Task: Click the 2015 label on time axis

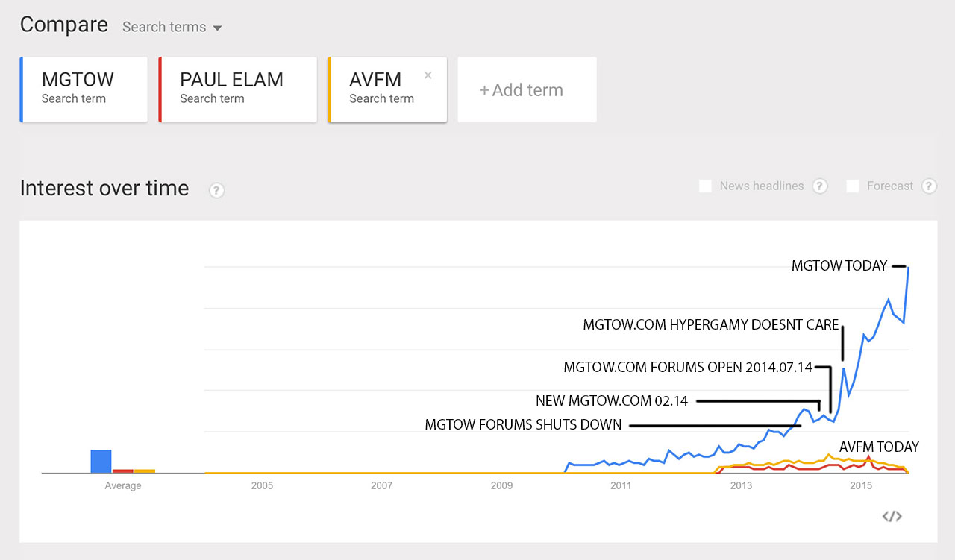Action: pos(861,486)
